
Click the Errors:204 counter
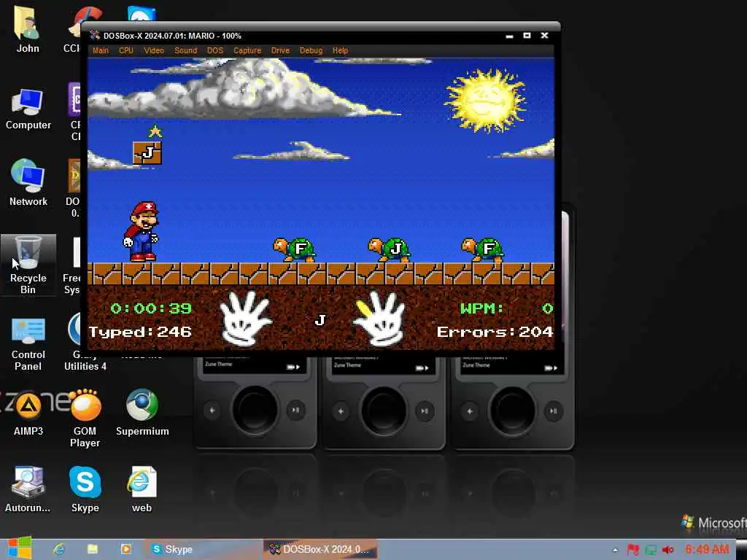tap(495, 332)
